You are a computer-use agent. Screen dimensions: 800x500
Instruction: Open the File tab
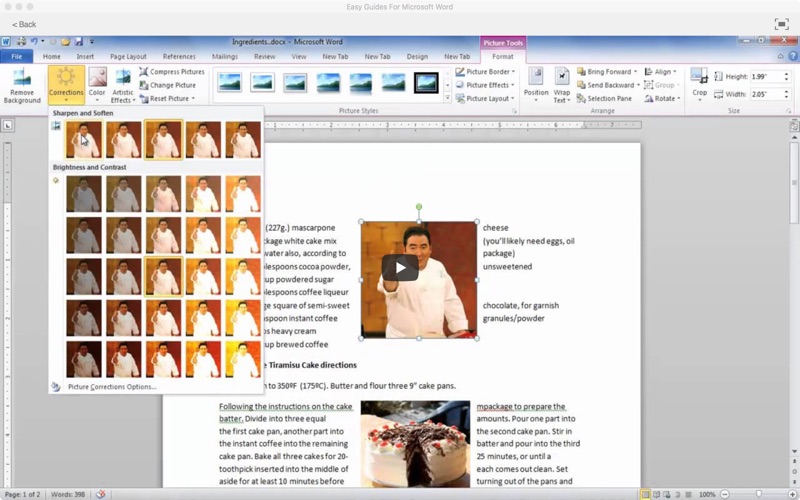[x=17, y=57]
